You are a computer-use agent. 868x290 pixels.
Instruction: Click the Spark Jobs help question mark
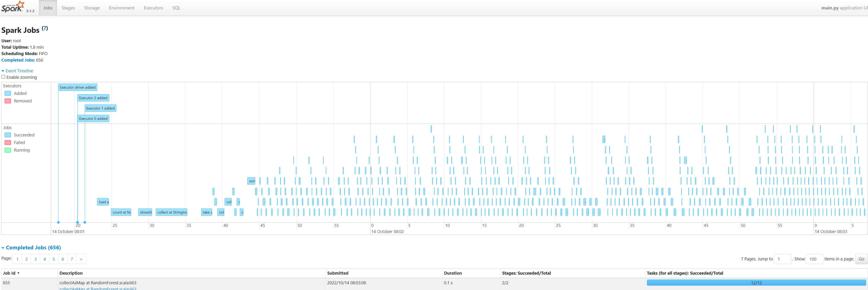click(x=45, y=29)
